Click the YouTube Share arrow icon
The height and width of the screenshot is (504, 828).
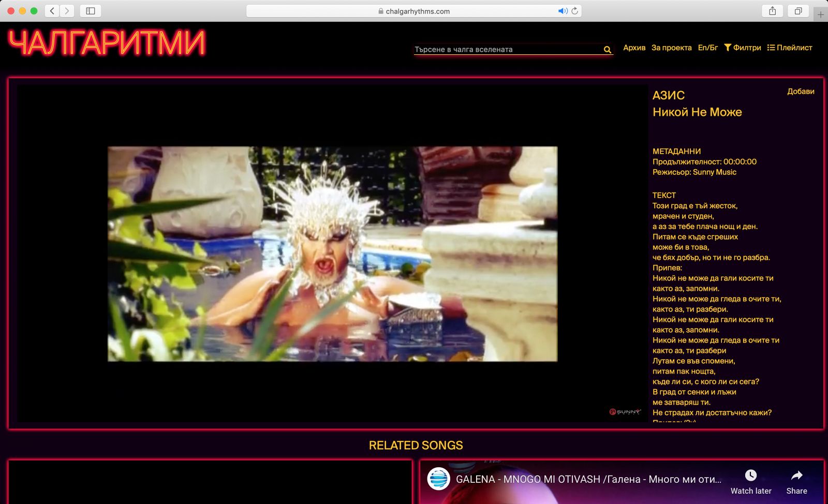[797, 475]
